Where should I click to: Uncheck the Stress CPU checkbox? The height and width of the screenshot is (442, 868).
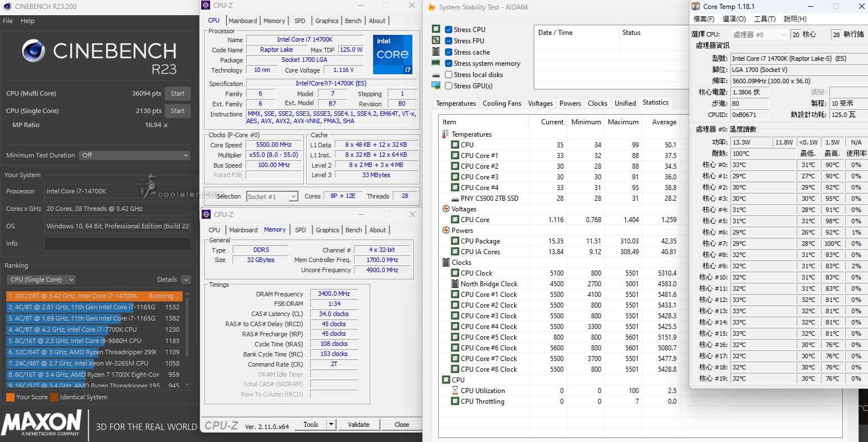tap(448, 29)
